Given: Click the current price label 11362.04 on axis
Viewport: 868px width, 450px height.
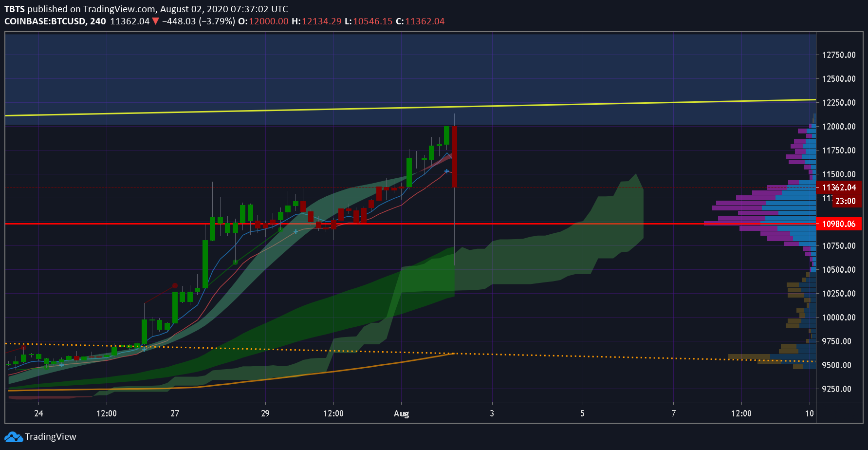Looking at the screenshot, I should [x=839, y=187].
